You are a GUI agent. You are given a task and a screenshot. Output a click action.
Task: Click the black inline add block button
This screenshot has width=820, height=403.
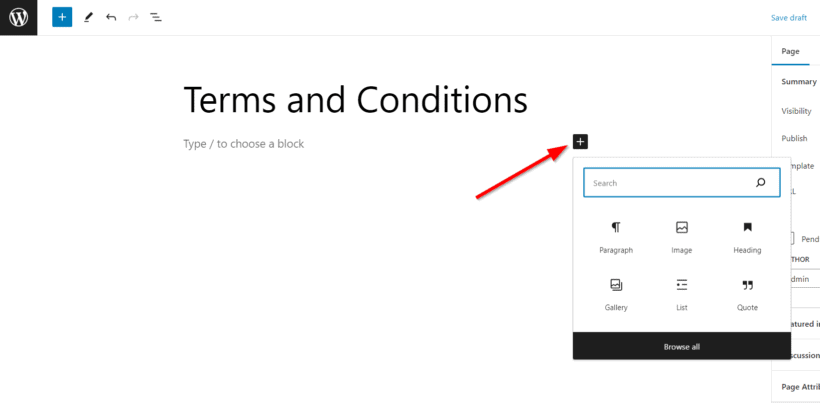580,141
